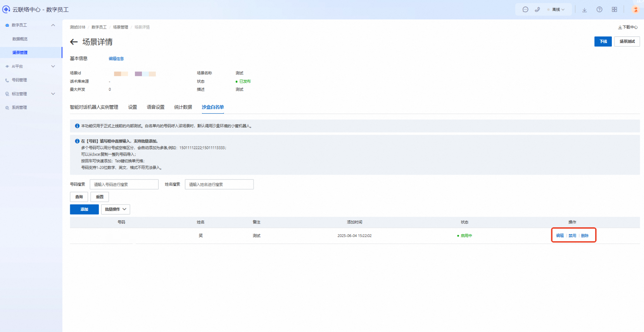Click the phone handset icon in header
644x332 pixels.
(537, 9)
